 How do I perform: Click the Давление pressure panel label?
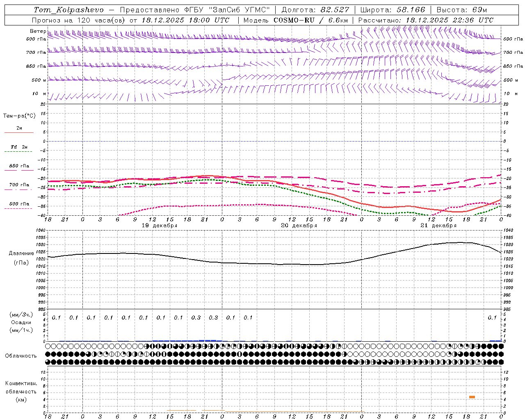click(21, 253)
